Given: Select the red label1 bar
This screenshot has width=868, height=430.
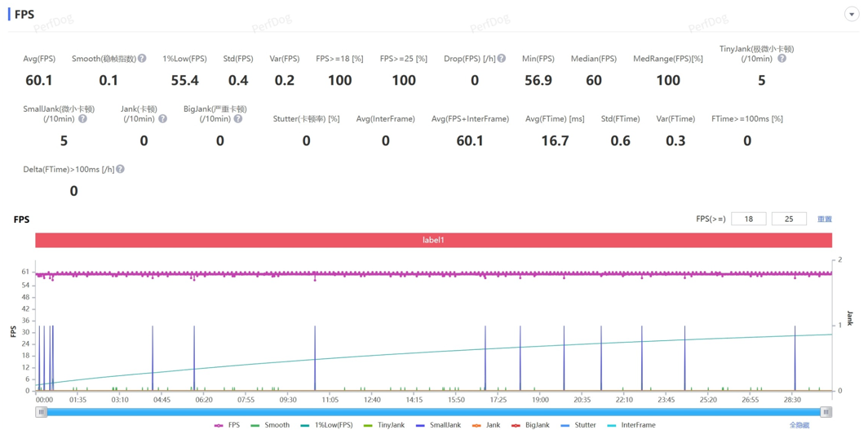Looking at the screenshot, I should click(x=434, y=240).
